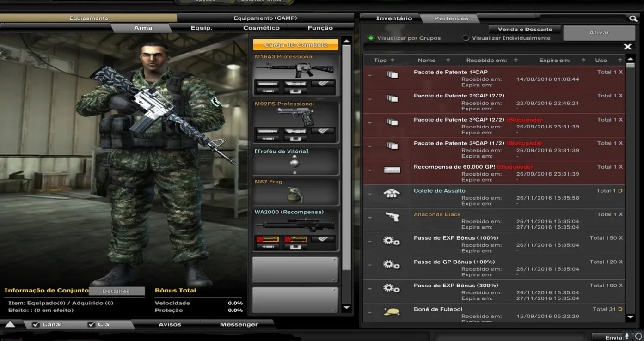Screen dimensions: 644x341
Task: Toggle the Clã checkbox
Action: (92, 324)
